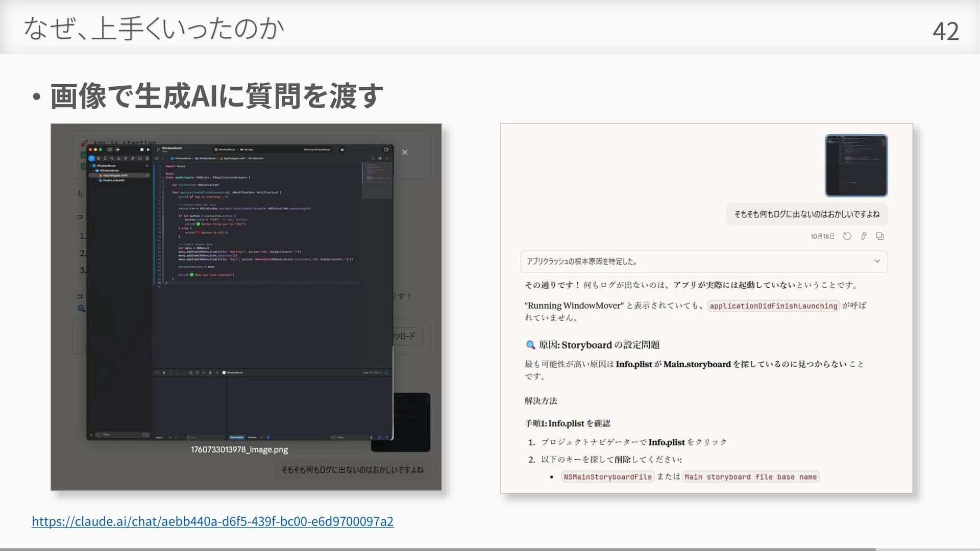This screenshot has height=551, width=980.
Task: Collapse the WindowMover project root in the navigator
Action: (x=90, y=166)
